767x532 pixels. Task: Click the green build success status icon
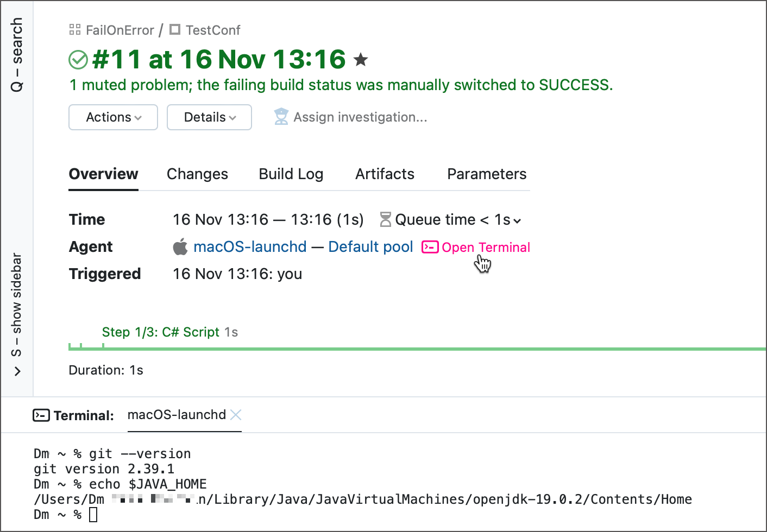(78, 60)
